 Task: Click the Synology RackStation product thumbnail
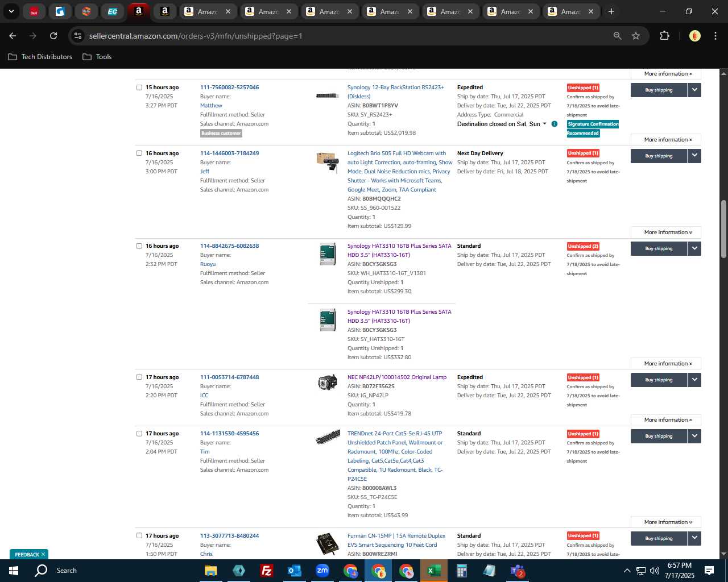coord(328,95)
